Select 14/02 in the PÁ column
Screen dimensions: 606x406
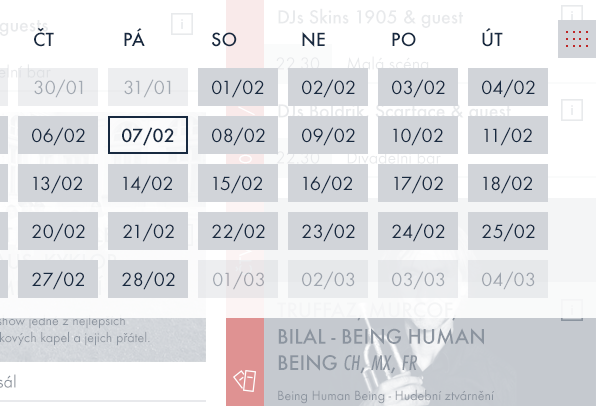click(147, 183)
